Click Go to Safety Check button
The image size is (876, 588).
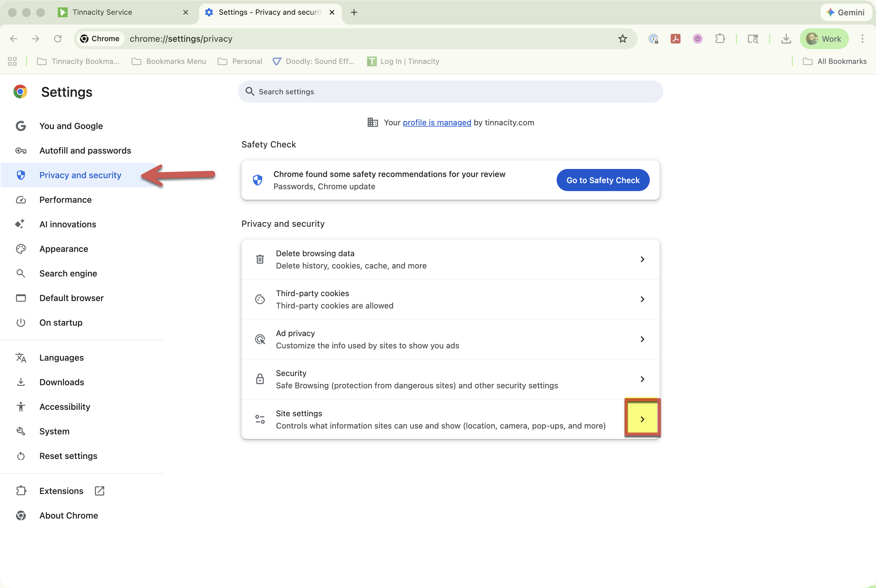(602, 180)
